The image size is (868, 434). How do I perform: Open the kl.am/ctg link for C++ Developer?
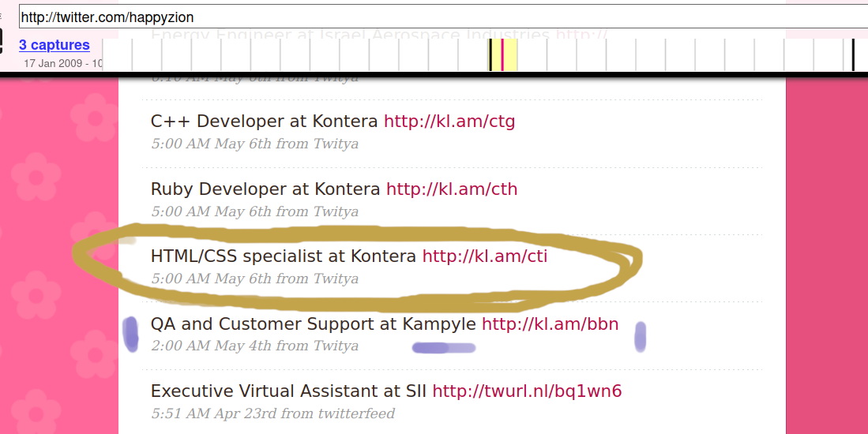point(449,122)
